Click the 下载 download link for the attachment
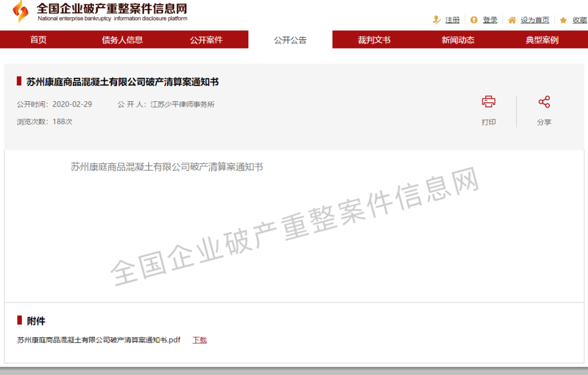Screen dimensions: 588x375 200,340
